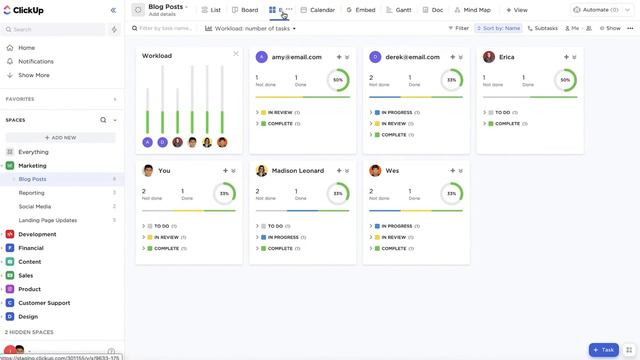Toggle Subtasks display
The width and height of the screenshot is (640, 360).
coord(542,28)
